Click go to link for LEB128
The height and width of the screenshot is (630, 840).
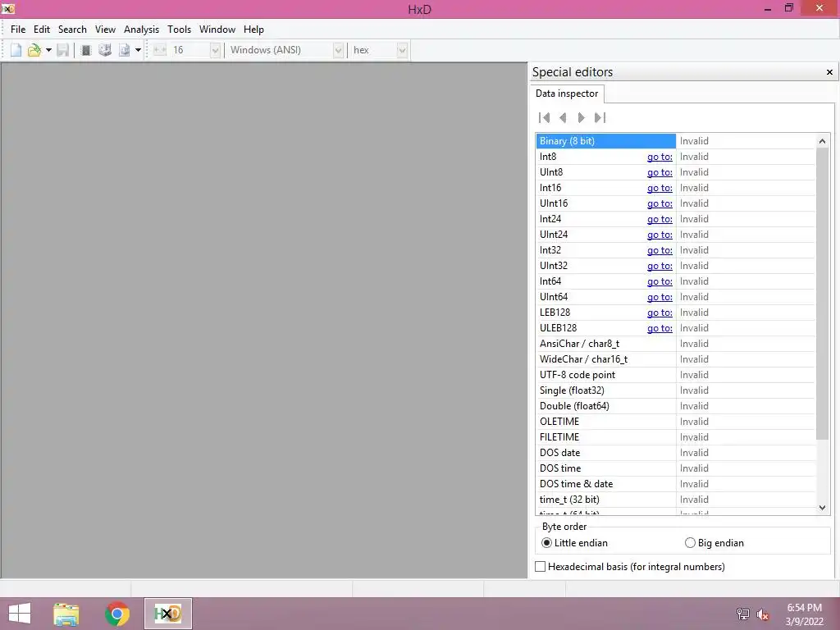click(x=660, y=312)
